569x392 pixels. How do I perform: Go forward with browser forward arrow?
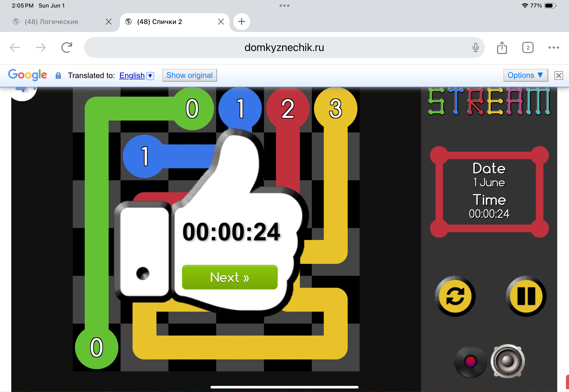click(x=41, y=47)
